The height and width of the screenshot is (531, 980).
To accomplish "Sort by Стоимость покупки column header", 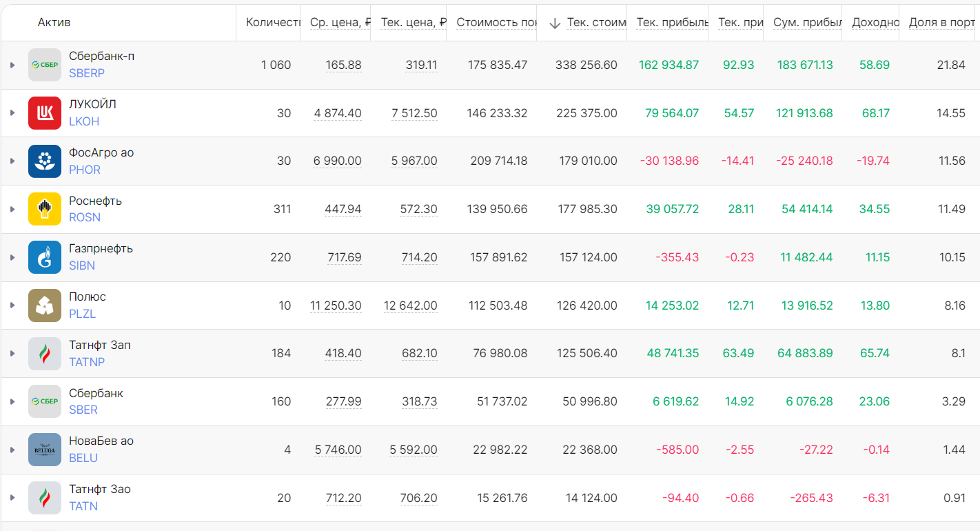I will pyautogui.click(x=496, y=23).
